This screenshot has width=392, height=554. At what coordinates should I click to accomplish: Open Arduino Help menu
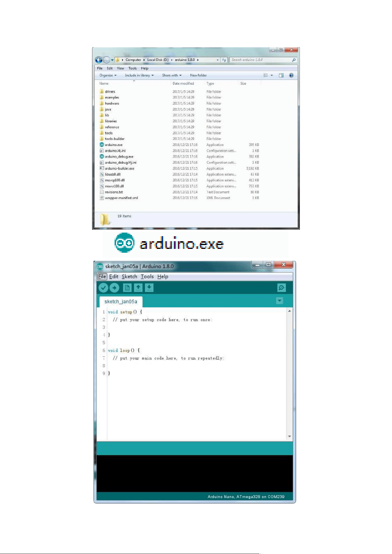(163, 276)
